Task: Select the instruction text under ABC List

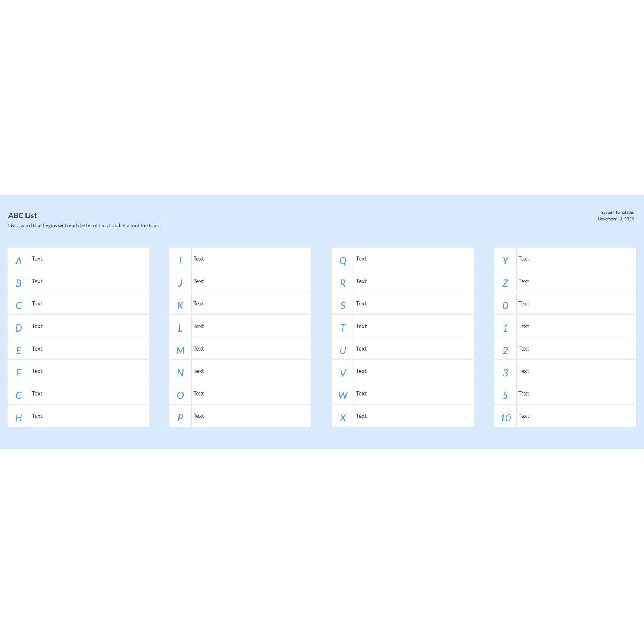Action: pos(85,226)
